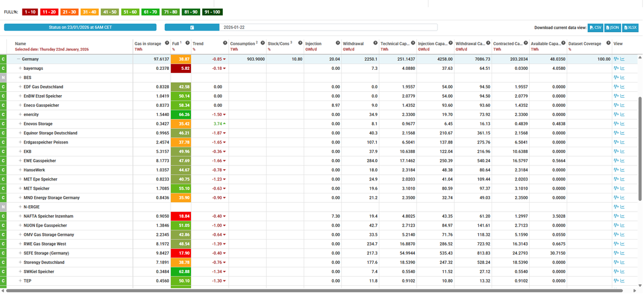Click info icon on Consumption column header

(x=262, y=44)
